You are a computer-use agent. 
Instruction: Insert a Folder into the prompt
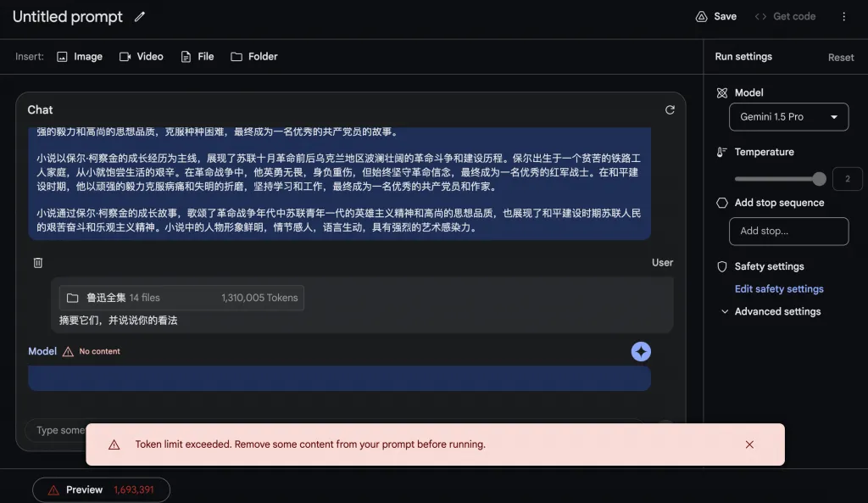click(254, 57)
